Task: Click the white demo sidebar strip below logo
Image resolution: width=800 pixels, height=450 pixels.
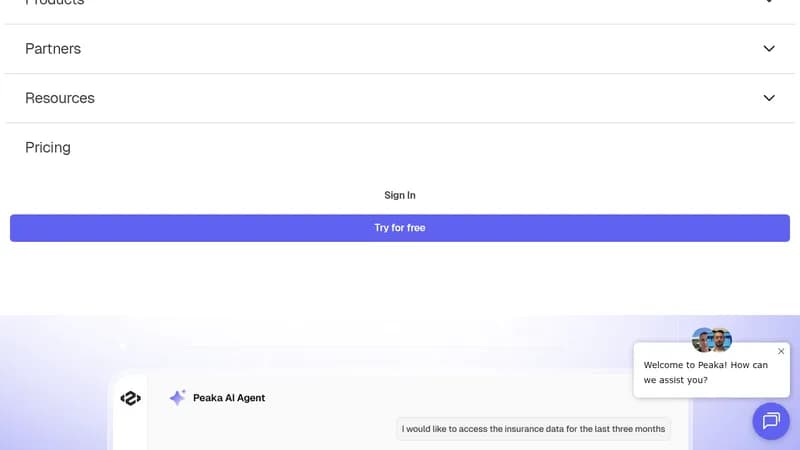Action: click(131, 430)
